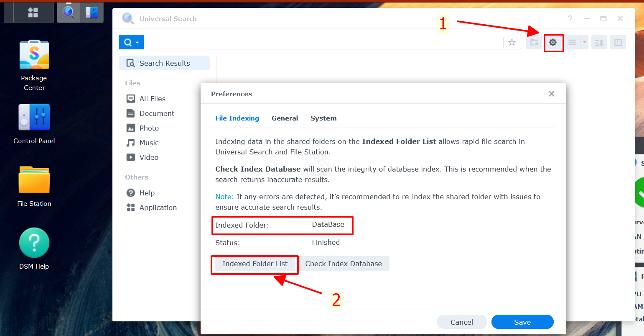Open Package Center from the desktop

pos(34,54)
